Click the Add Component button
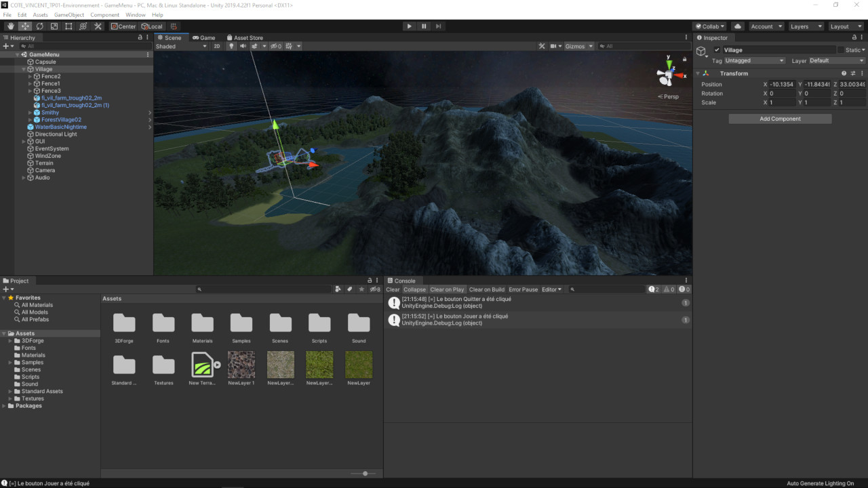 pos(780,119)
